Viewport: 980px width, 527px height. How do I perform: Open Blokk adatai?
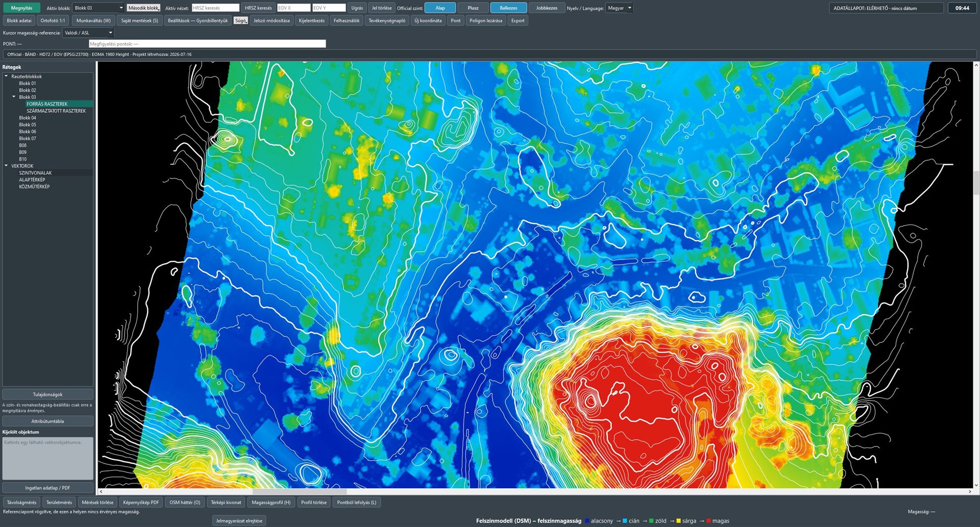click(19, 21)
